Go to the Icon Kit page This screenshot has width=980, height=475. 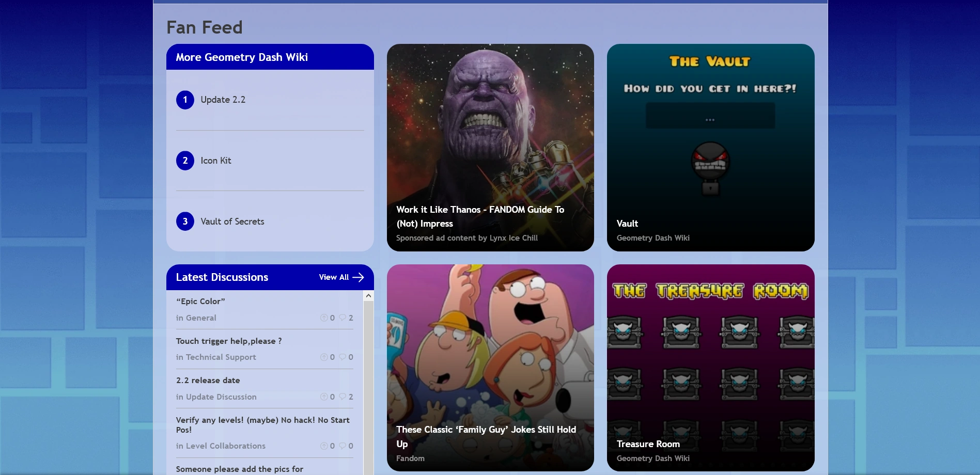tap(216, 161)
